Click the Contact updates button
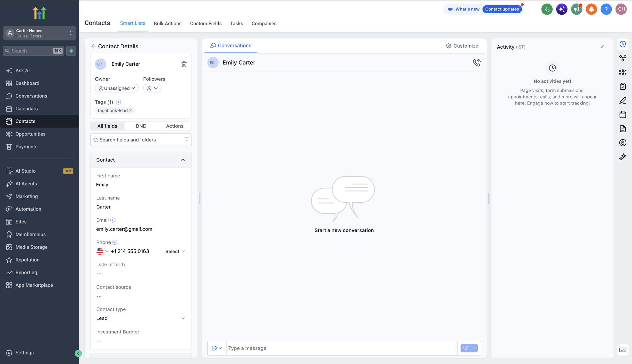 tap(502, 9)
